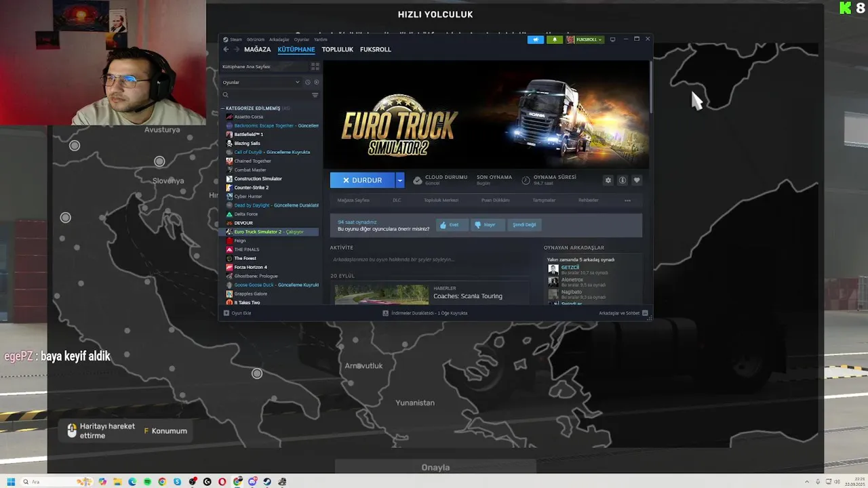Select Call of Duty in library list
This screenshot has width=868, height=488.
click(272, 152)
